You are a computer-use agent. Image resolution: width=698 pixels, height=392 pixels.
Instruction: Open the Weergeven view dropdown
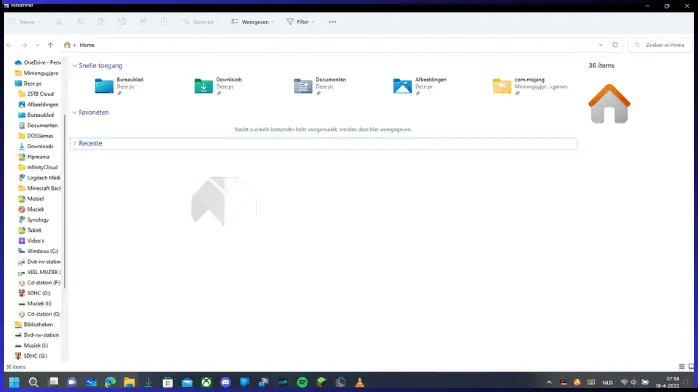point(252,22)
